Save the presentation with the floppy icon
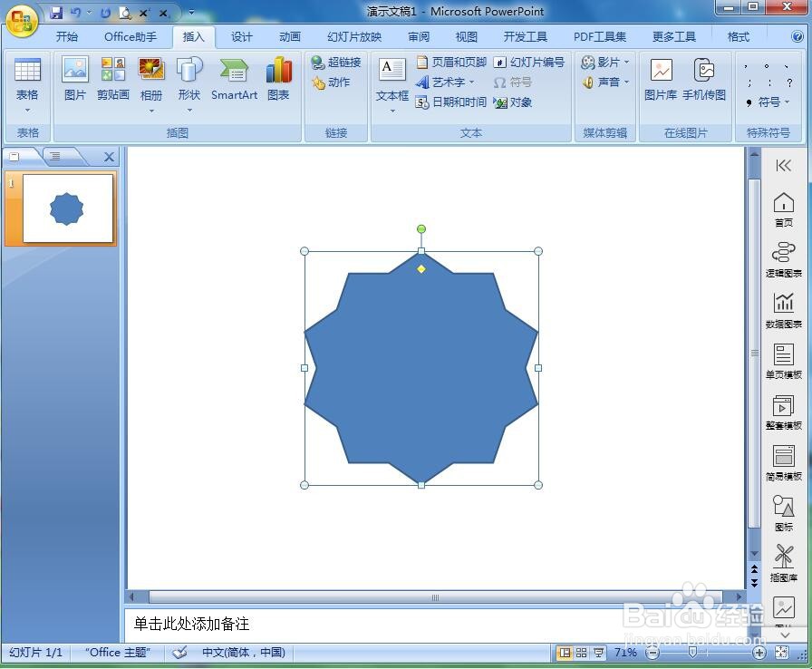Image resolution: width=812 pixels, height=669 pixels. (56, 13)
